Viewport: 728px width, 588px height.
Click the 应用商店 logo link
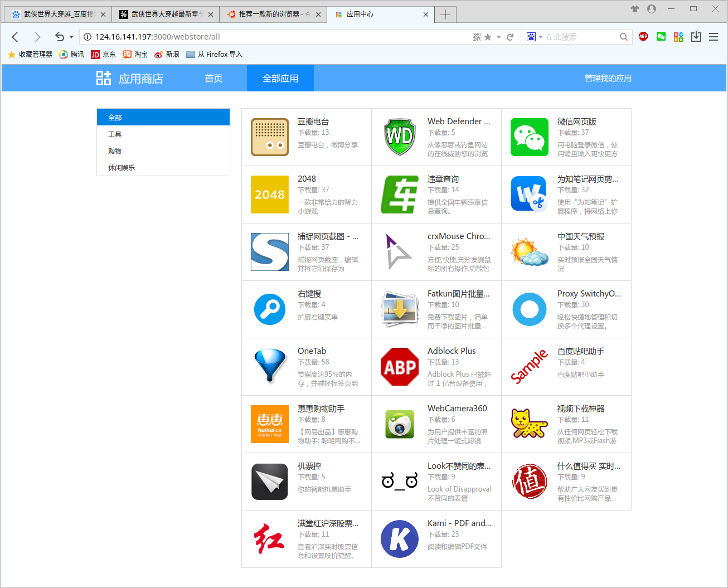(x=130, y=78)
